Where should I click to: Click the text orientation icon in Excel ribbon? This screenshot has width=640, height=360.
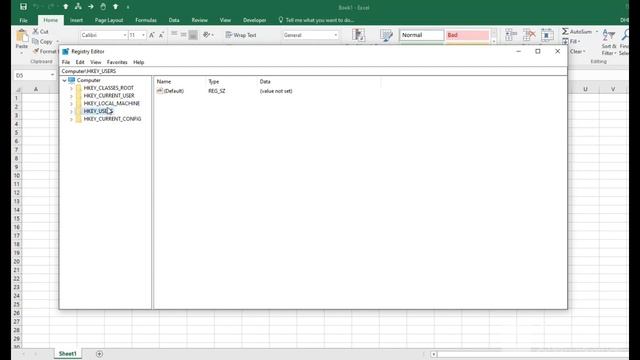pyautogui.click(x=207, y=35)
